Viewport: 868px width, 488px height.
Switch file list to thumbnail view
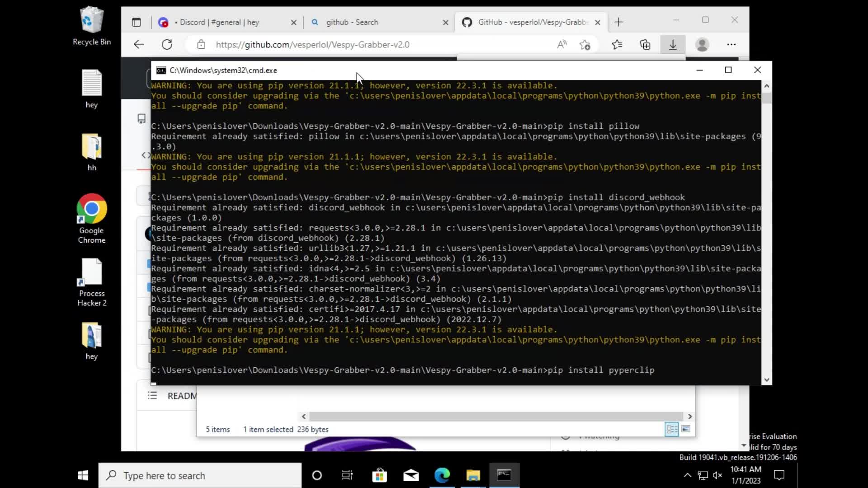(686, 429)
